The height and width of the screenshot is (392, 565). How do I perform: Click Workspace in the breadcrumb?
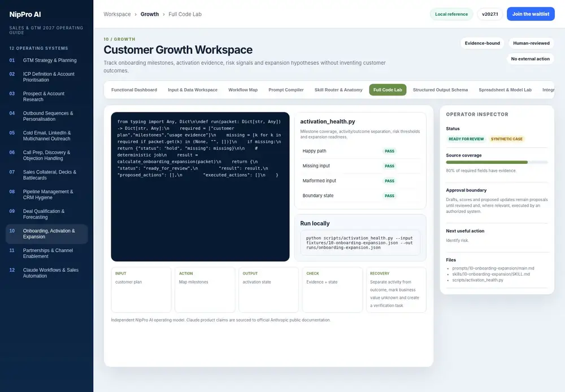click(117, 14)
